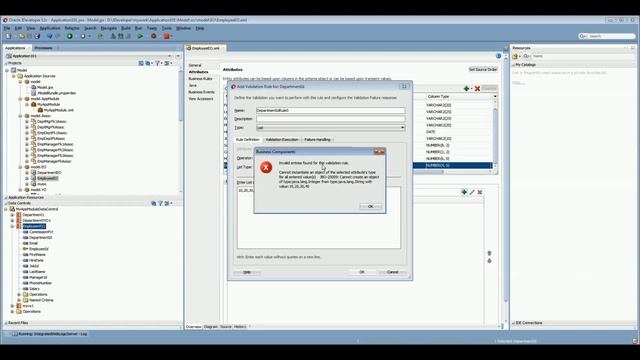Click the red error icon in Business Components
The image size is (640, 360).
266,167
